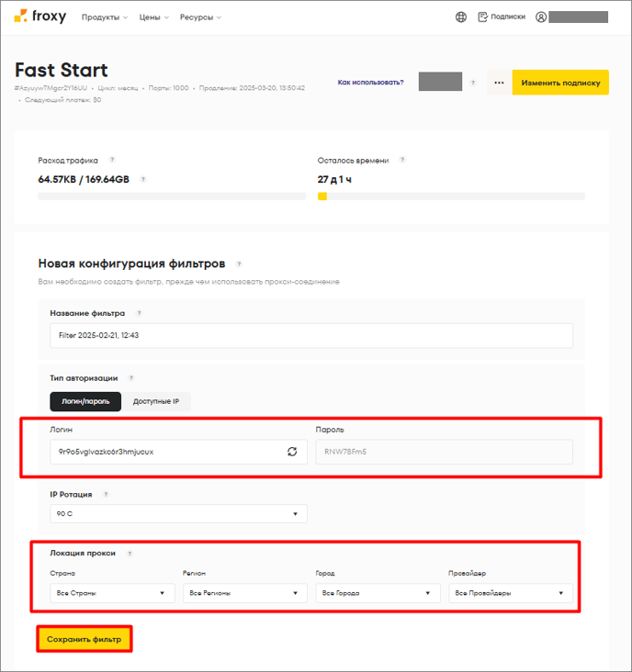The image size is (632, 672).
Task: Open the Продукты menu
Action: [x=105, y=17]
